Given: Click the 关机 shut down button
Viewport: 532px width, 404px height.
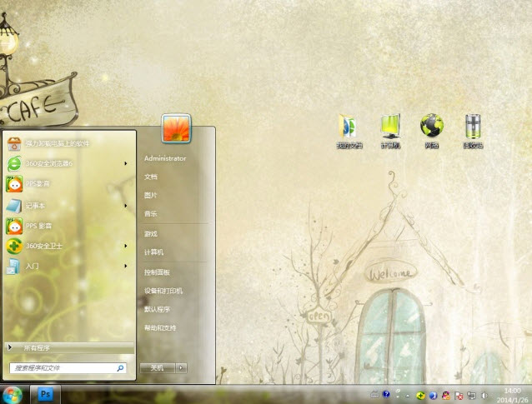Looking at the screenshot, I should [158, 368].
